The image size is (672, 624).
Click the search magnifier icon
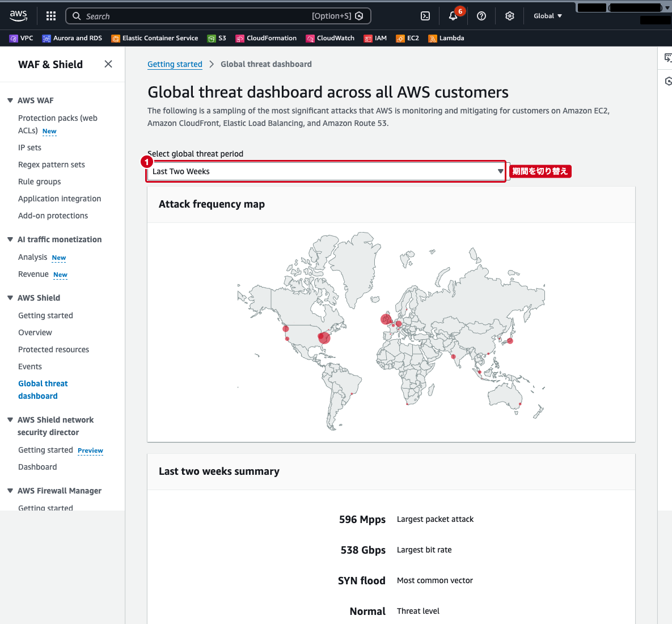(77, 16)
